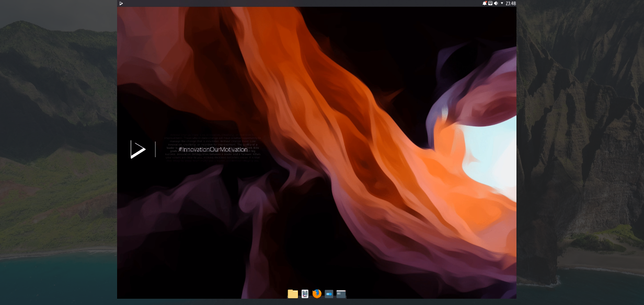Screen dimensions: 644x305
Task: Open notifications bell with red badge
Action: click(485, 3)
